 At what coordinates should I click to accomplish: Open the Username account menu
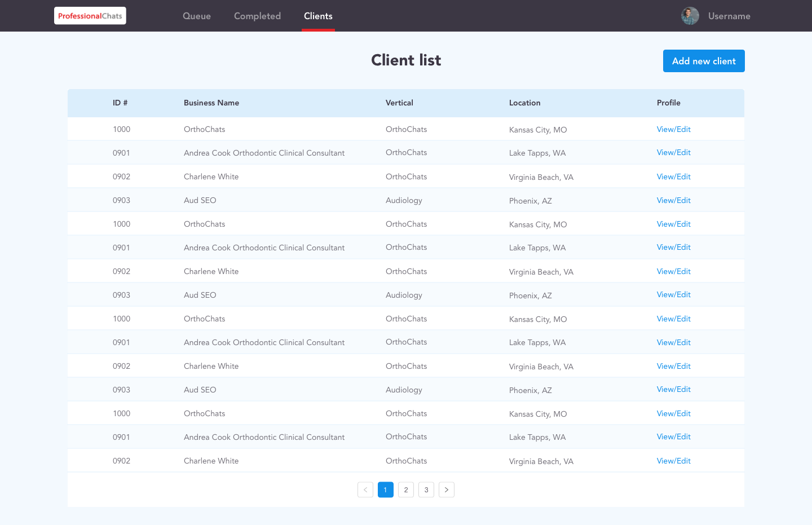(729, 16)
